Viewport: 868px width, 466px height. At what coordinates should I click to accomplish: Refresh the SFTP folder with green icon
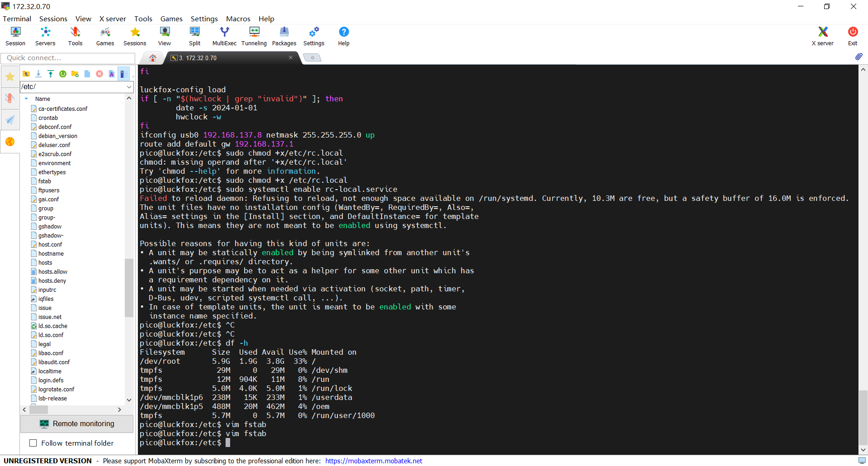tap(63, 74)
